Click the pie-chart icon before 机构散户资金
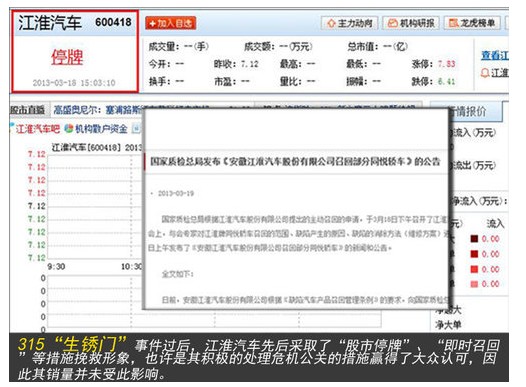The width and height of the screenshot is (526, 387). point(69,128)
